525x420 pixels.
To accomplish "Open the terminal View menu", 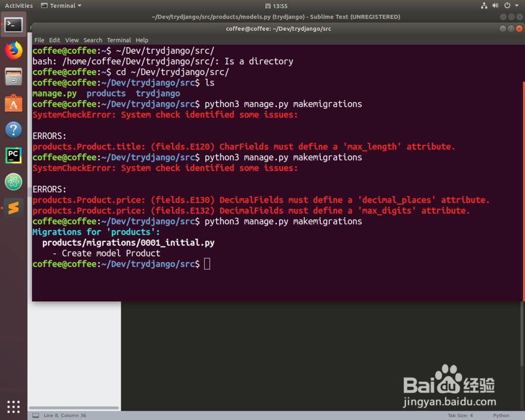I will pos(72,40).
